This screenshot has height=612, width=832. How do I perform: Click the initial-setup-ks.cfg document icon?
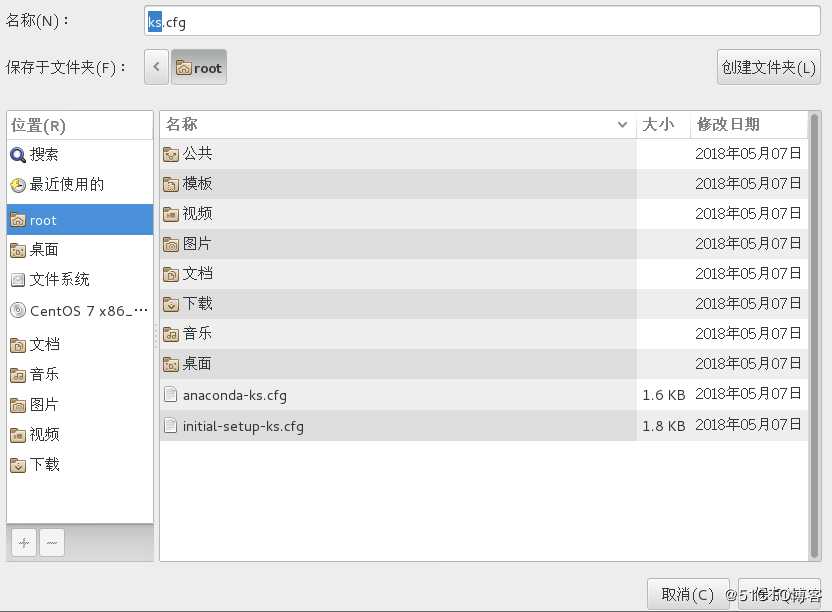[170, 425]
